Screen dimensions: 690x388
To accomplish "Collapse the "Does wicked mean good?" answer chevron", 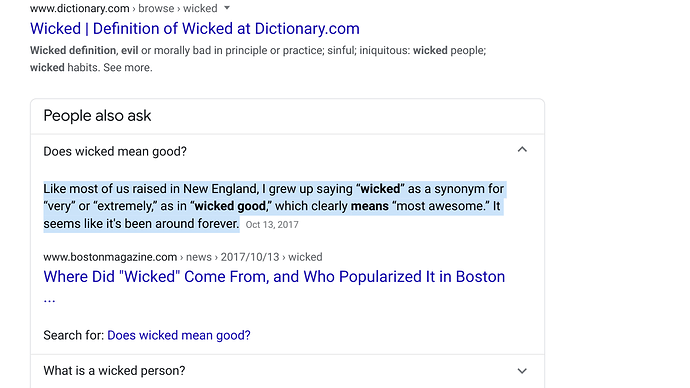I will click(522, 150).
